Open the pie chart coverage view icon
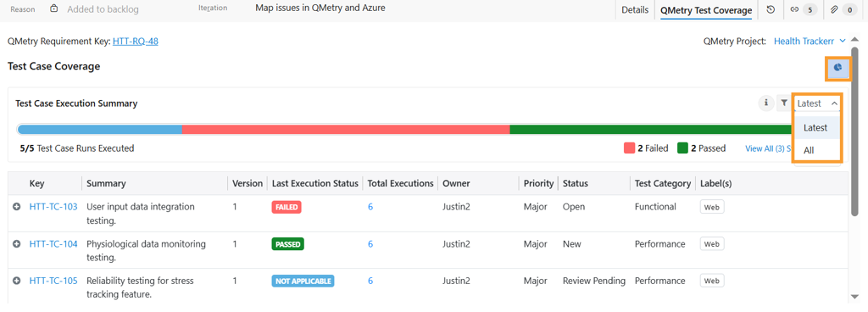 (x=837, y=68)
